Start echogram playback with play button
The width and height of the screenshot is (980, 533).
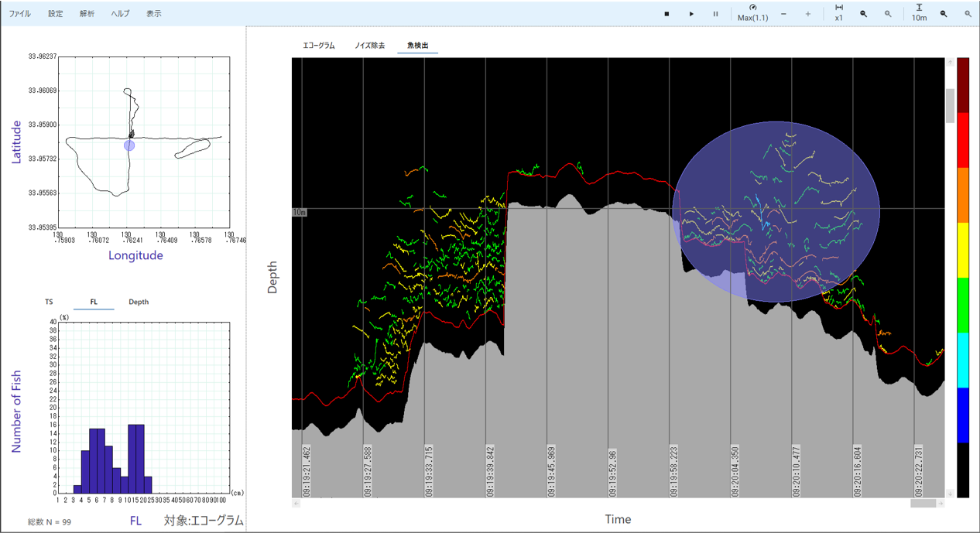pos(691,14)
